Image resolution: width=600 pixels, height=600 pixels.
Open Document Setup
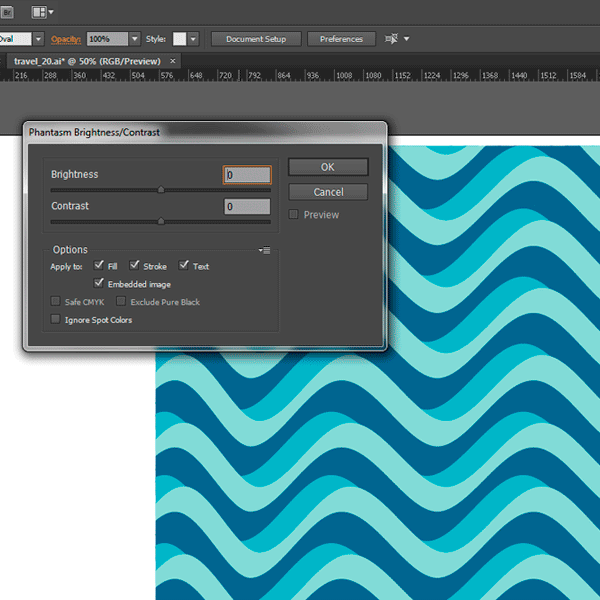[256, 39]
